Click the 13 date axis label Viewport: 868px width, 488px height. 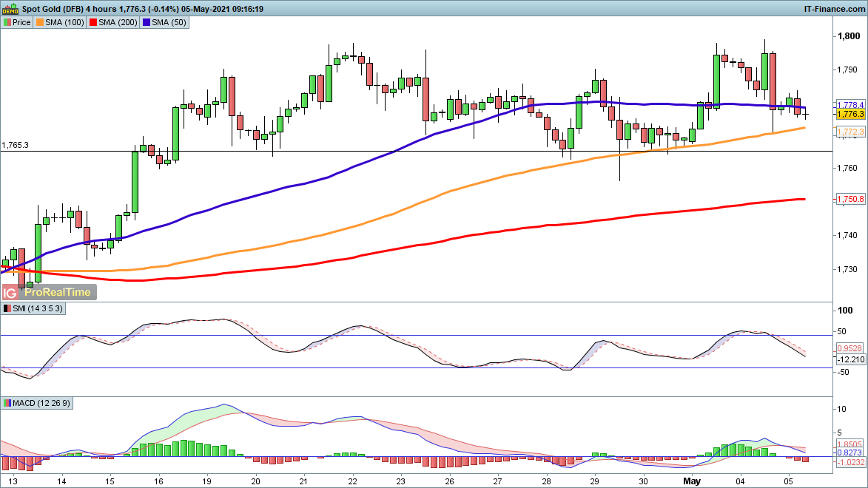tap(13, 481)
